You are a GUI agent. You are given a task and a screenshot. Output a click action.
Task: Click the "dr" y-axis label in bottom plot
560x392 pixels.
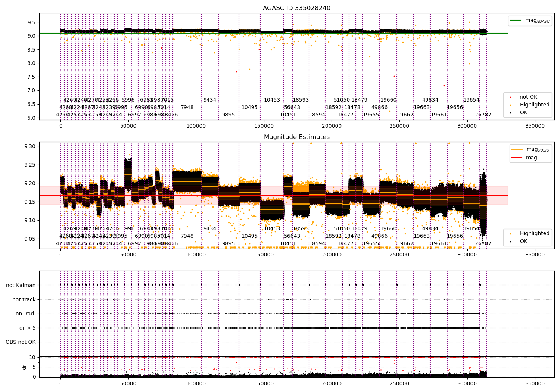pos(24,367)
